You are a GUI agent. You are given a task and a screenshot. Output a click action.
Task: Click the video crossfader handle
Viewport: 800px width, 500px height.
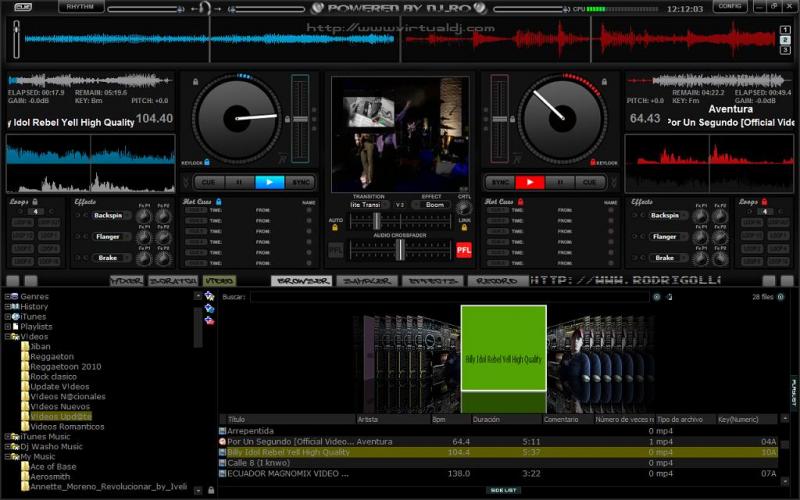[x=377, y=221]
